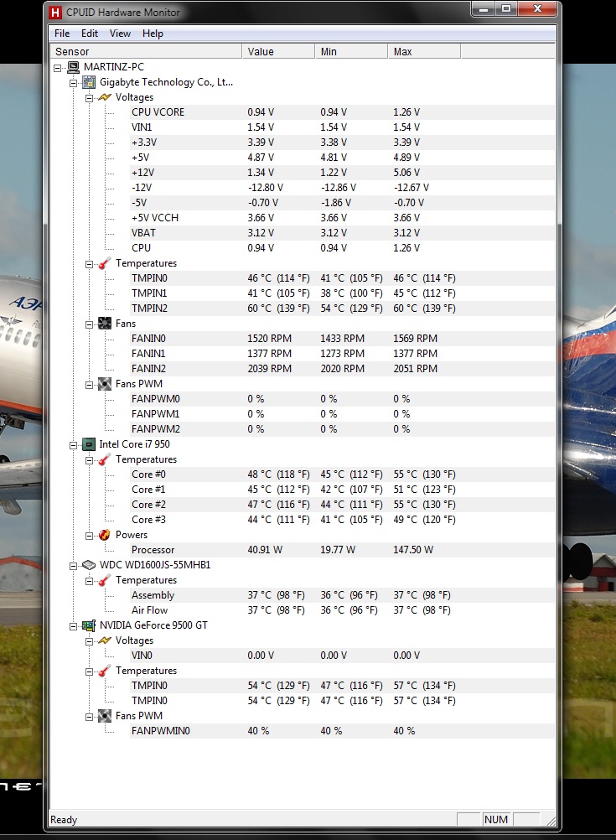The height and width of the screenshot is (840, 616).
Task: Select the FANPWMIN0 row
Action: 342,731
